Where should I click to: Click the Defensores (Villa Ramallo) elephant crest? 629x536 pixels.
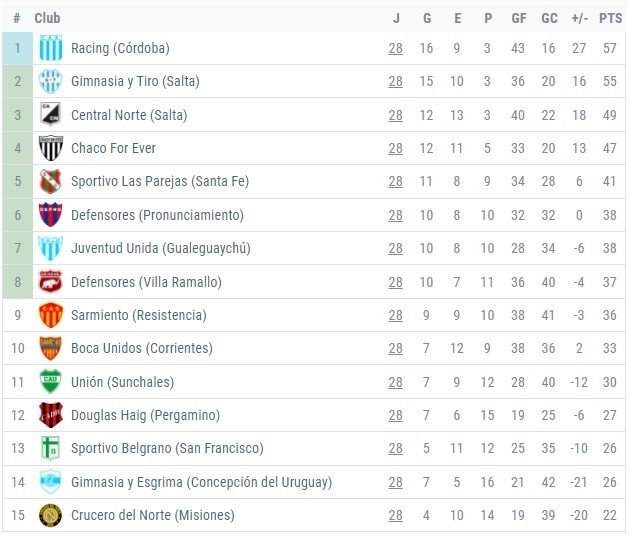[x=51, y=282]
